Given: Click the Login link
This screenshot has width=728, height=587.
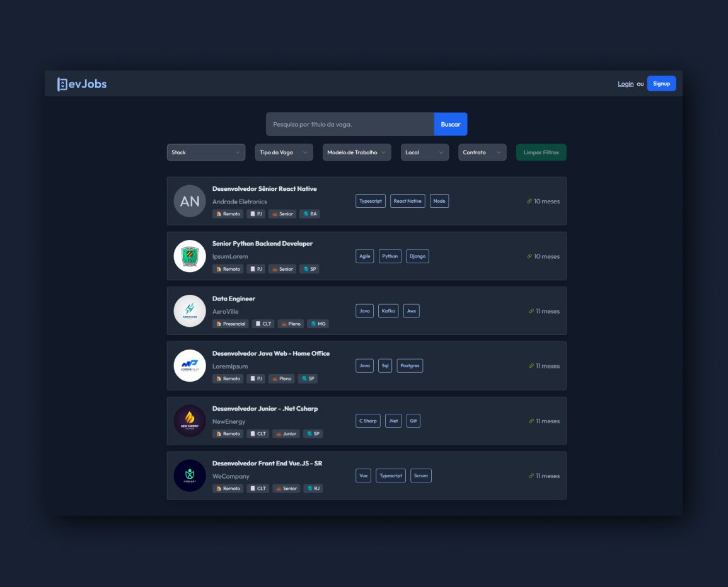Looking at the screenshot, I should (x=625, y=84).
